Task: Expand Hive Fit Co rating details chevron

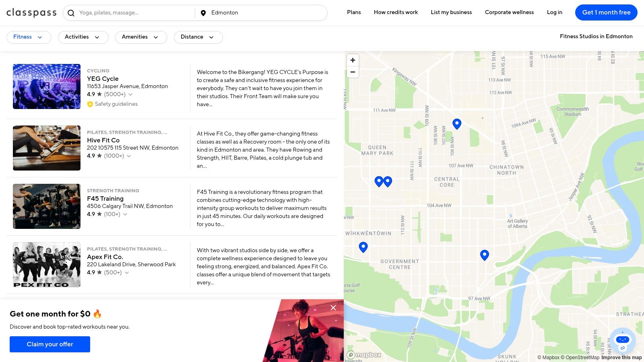Action: (129, 156)
